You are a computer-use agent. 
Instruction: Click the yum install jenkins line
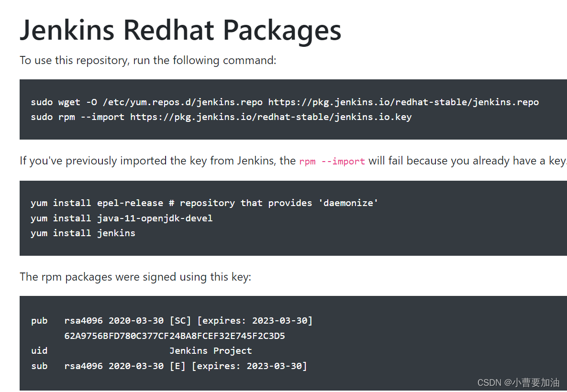[83, 233]
